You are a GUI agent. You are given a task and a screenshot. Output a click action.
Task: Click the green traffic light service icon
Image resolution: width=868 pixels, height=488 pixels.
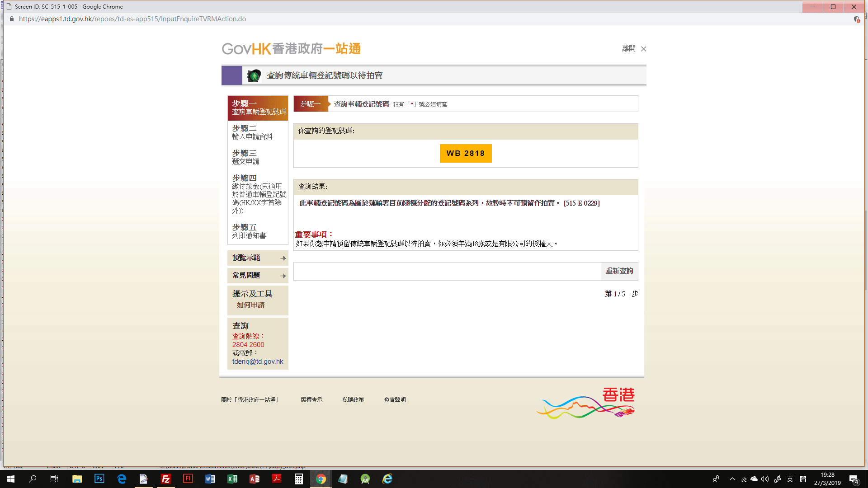click(254, 75)
